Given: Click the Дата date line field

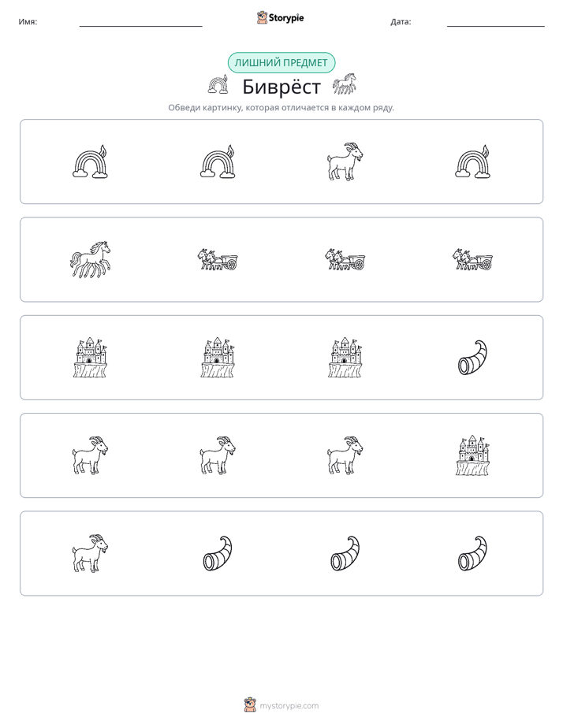Looking at the screenshot, I should pyautogui.click(x=496, y=22).
